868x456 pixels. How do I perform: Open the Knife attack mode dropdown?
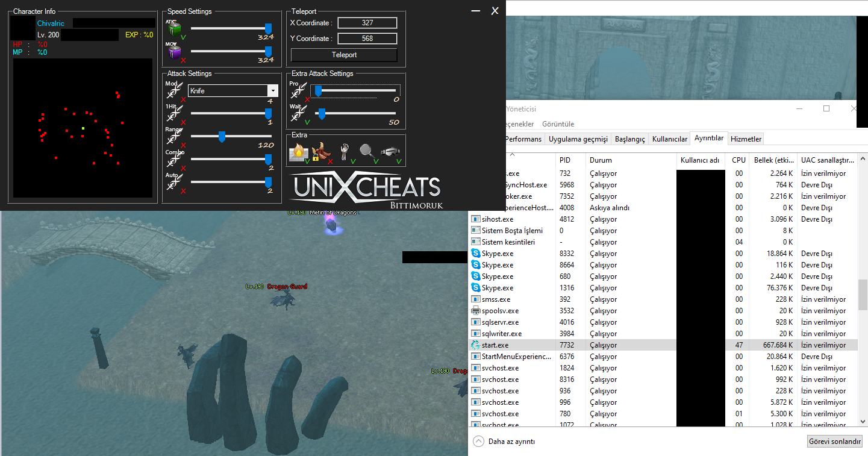pyautogui.click(x=273, y=90)
